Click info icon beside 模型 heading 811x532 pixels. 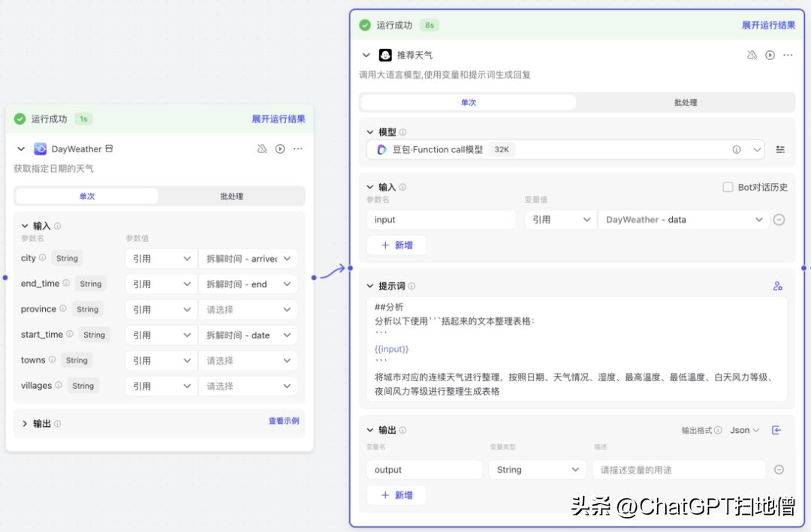coord(402,132)
